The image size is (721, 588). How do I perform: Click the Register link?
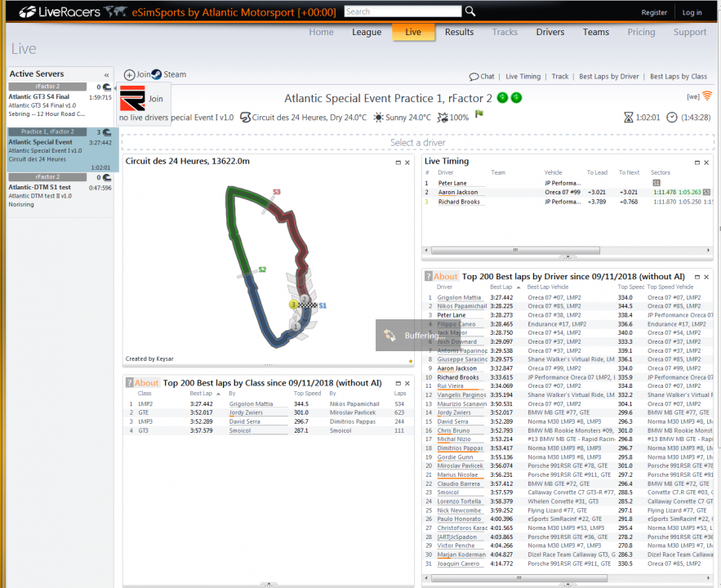coord(654,12)
